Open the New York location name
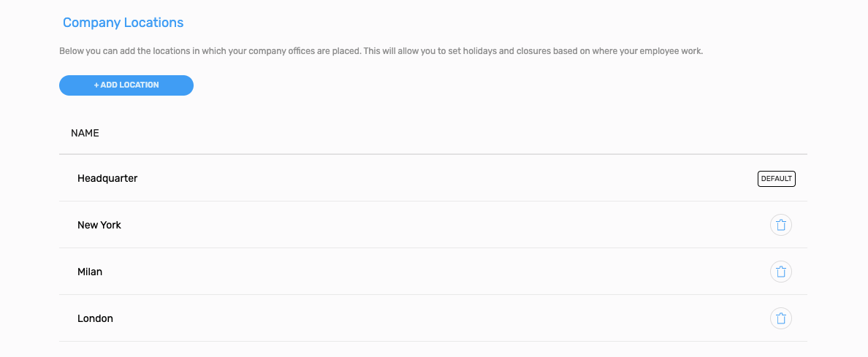 [99, 225]
